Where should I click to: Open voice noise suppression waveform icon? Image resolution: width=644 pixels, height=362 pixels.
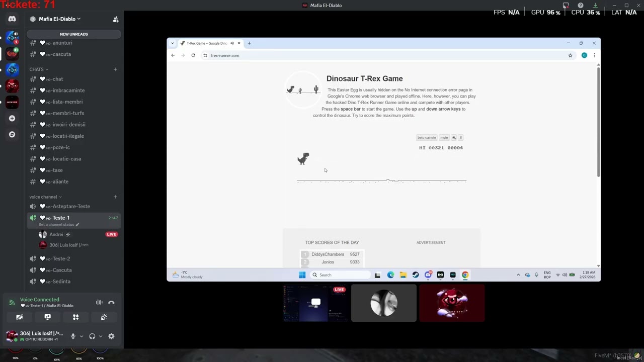coord(99,302)
